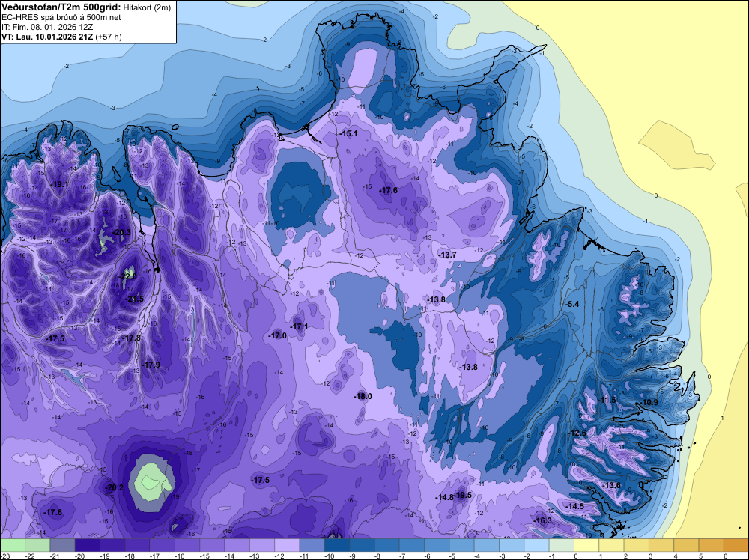Click the -19.1 temperature value on the map
Screen dimensions: 749x560
pyautogui.click(x=60, y=184)
